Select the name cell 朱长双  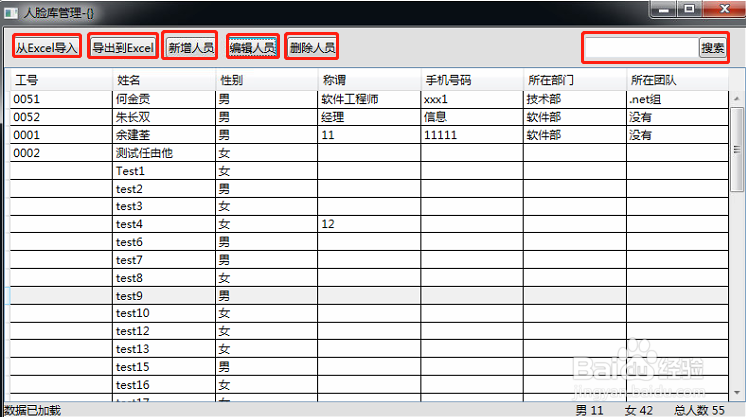click(164, 117)
